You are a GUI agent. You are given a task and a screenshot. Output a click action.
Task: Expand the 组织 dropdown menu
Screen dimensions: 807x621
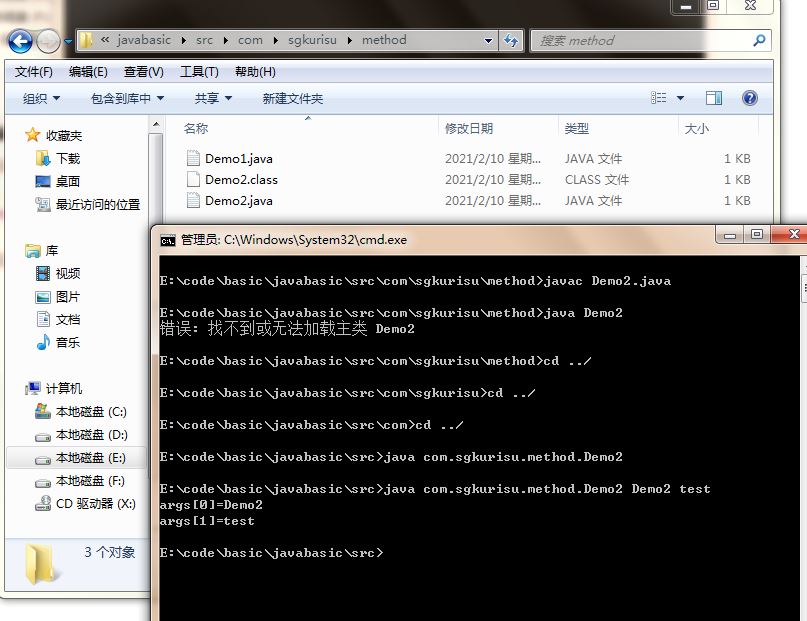[41, 98]
